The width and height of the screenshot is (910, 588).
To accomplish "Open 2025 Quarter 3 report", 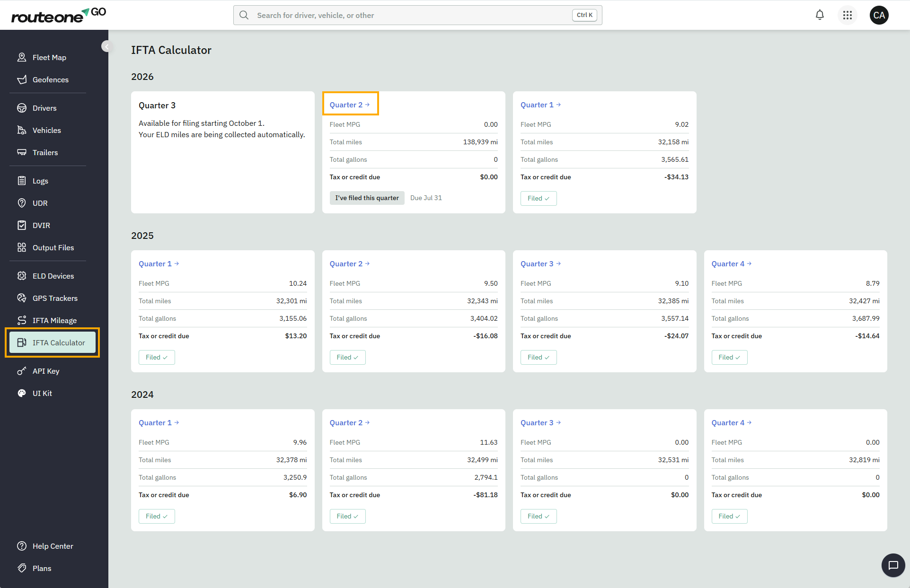I will pos(540,263).
